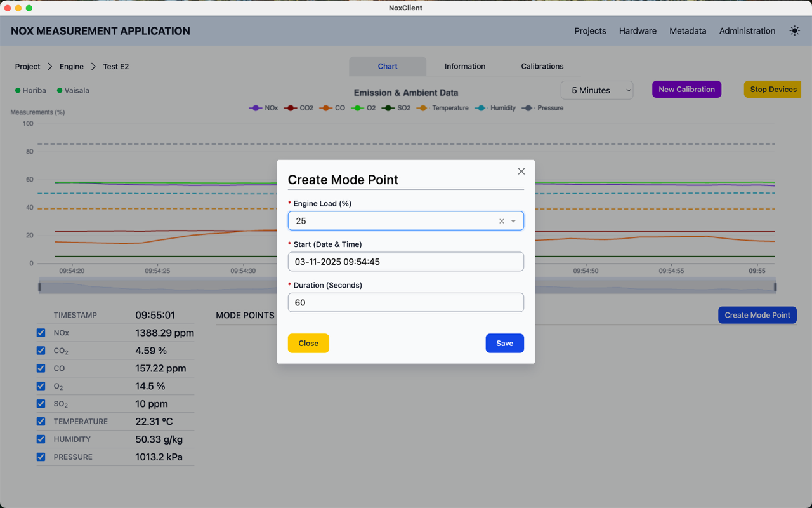Toggle the light/dark theme sun icon
Image resolution: width=812 pixels, height=508 pixels.
794,30
